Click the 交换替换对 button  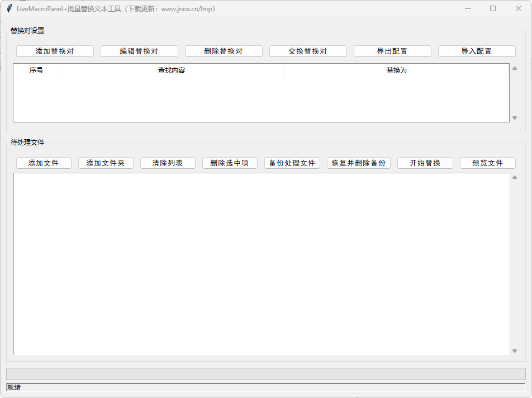point(308,51)
